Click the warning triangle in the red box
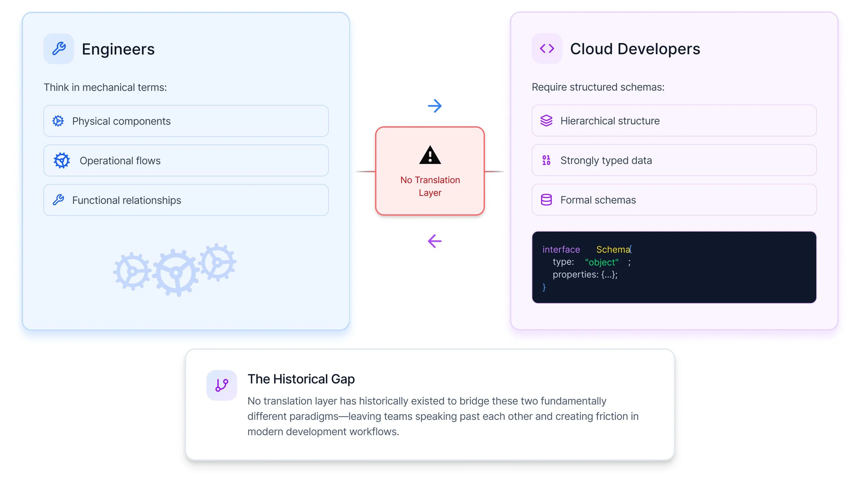This screenshot has height=504, width=860. pyautogui.click(x=430, y=155)
